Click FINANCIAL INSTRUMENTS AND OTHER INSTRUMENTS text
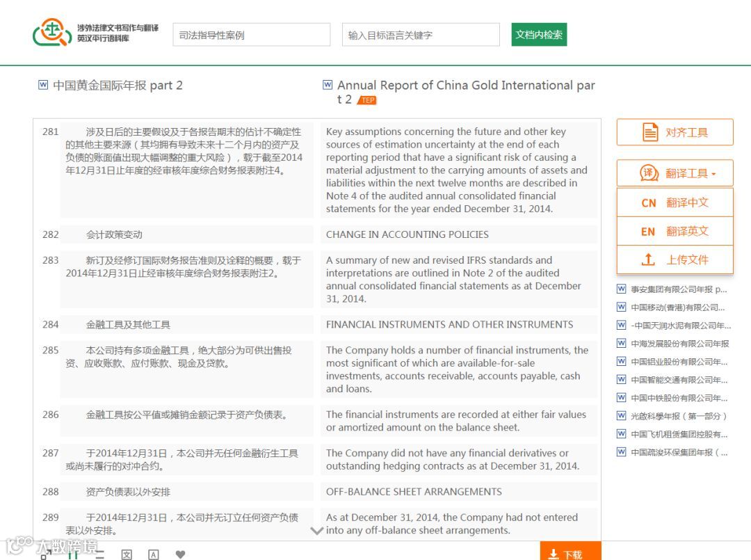 pos(449,324)
